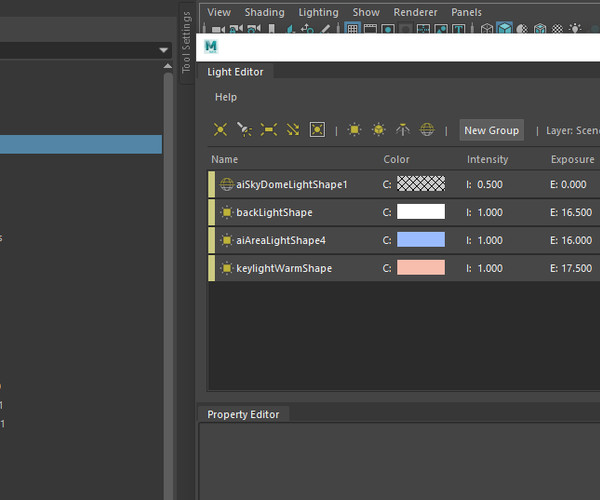600x500 pixels.
Task: Toggle the gate mask display
Action: 406,29
